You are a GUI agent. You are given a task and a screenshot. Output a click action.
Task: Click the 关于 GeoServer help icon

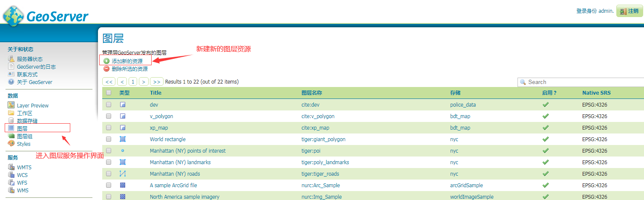pyautogui.click(x=11, y=82)
